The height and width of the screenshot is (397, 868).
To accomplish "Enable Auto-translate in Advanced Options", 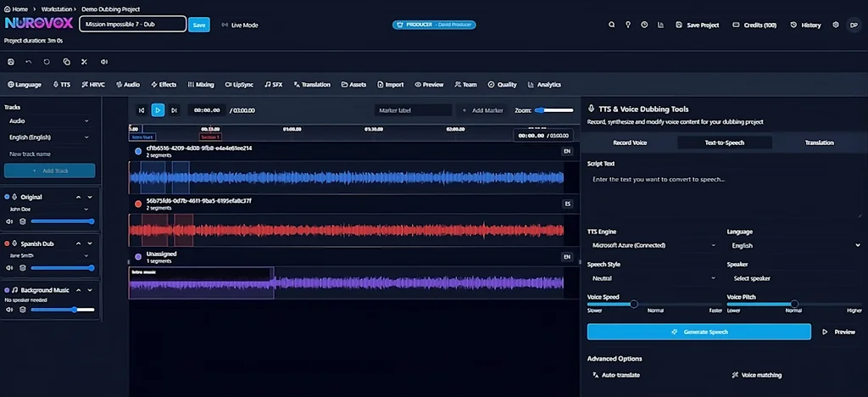I will [616, 375].
